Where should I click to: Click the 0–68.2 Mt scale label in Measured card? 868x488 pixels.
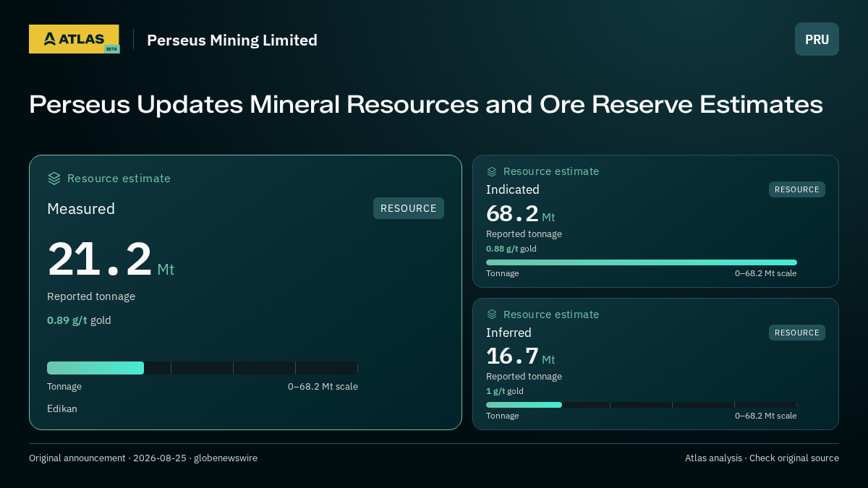pos(323,387)
